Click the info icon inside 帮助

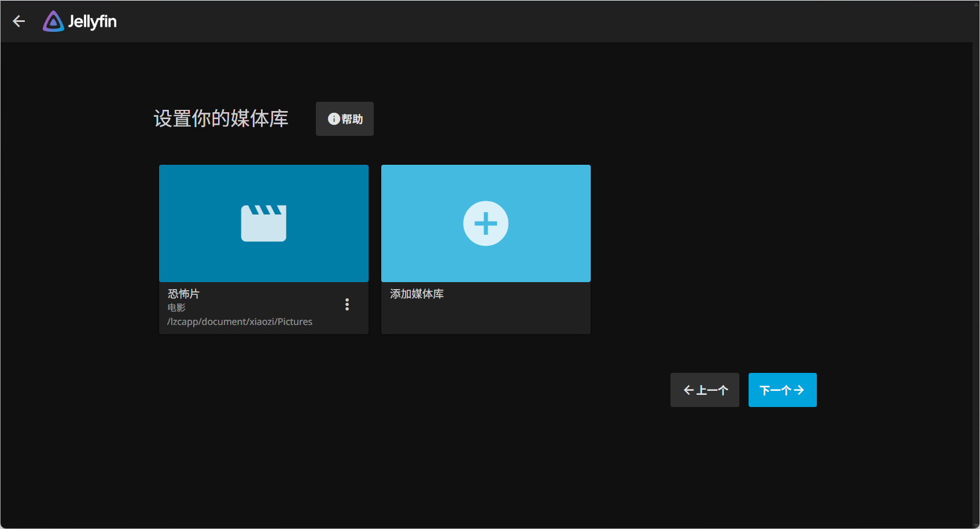tap(334, 119)
